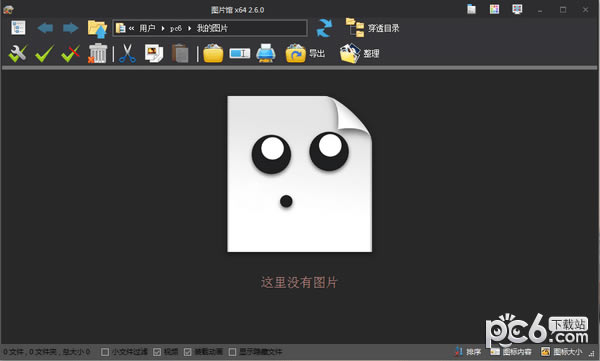Go up to the parent folder
This screenshot has width=600, height=361.
click(x=97, y=29)
